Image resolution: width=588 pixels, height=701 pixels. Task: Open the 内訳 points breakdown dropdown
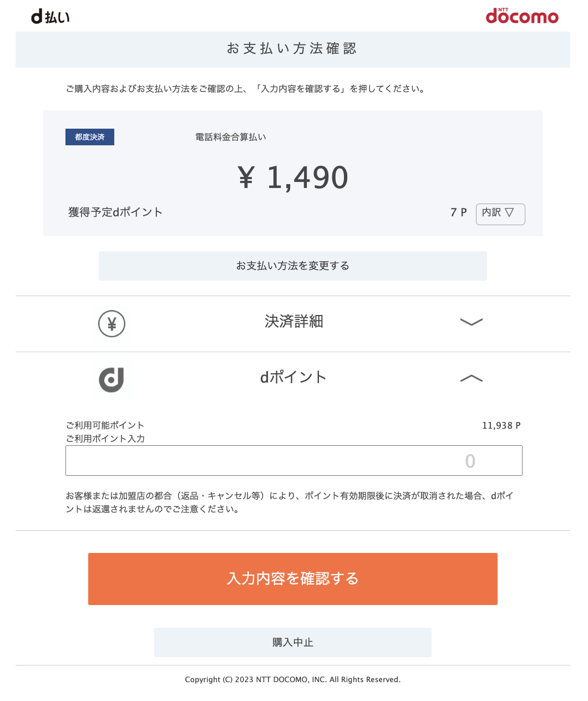pyautogui.click(x=500, y=214)
